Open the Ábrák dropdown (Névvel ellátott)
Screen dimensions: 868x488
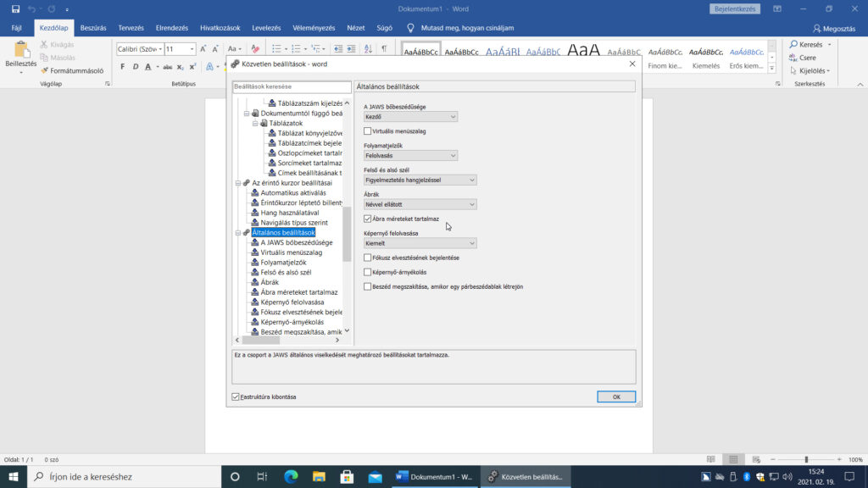[x=420, y=204]
